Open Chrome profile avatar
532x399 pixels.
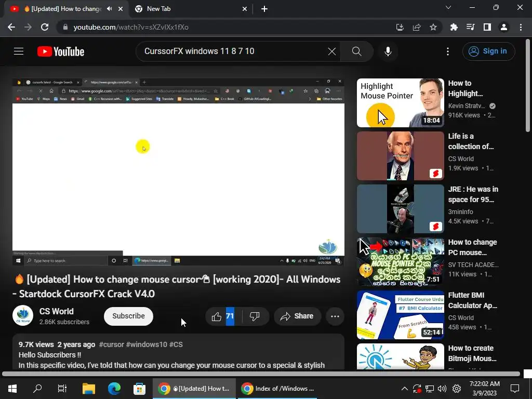coord(504,27)
